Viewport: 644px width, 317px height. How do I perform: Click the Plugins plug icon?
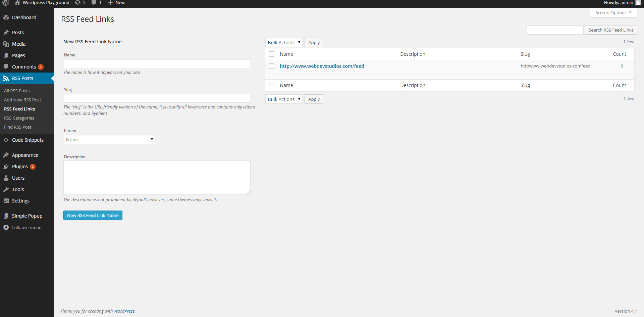point(6,167)
